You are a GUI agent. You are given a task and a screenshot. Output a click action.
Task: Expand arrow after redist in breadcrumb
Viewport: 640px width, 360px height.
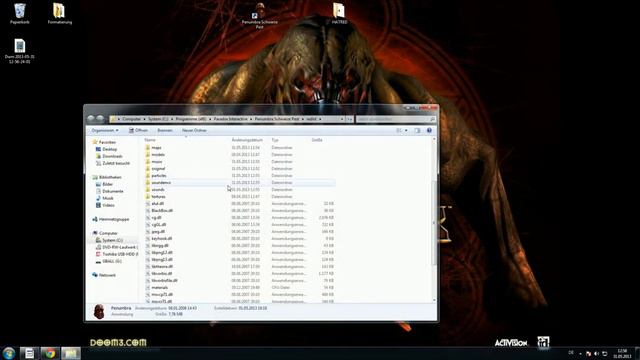(320, 119)
